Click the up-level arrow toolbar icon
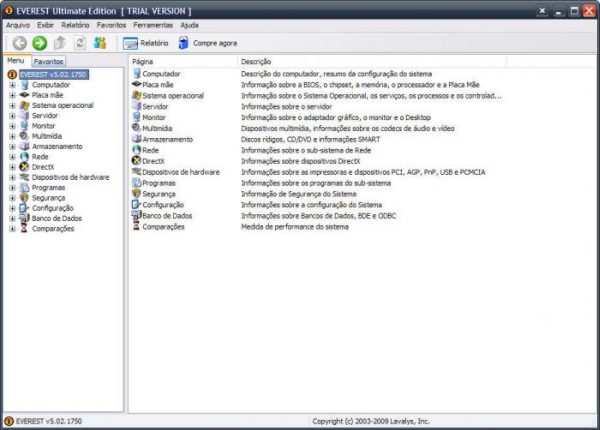The width and height of the screenshot is (600, 430). click(59, 43)
